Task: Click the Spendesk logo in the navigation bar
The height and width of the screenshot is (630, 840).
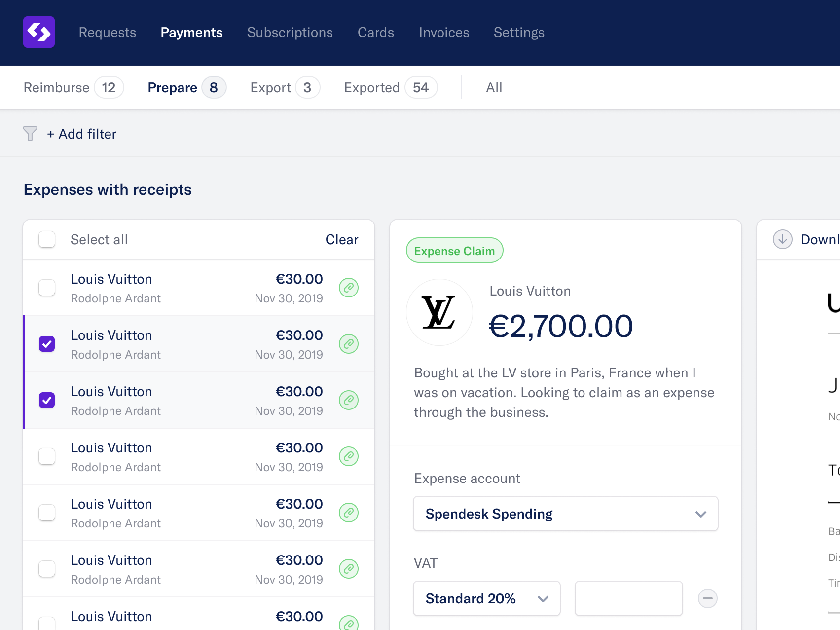Action: click(x=39, y=32)
